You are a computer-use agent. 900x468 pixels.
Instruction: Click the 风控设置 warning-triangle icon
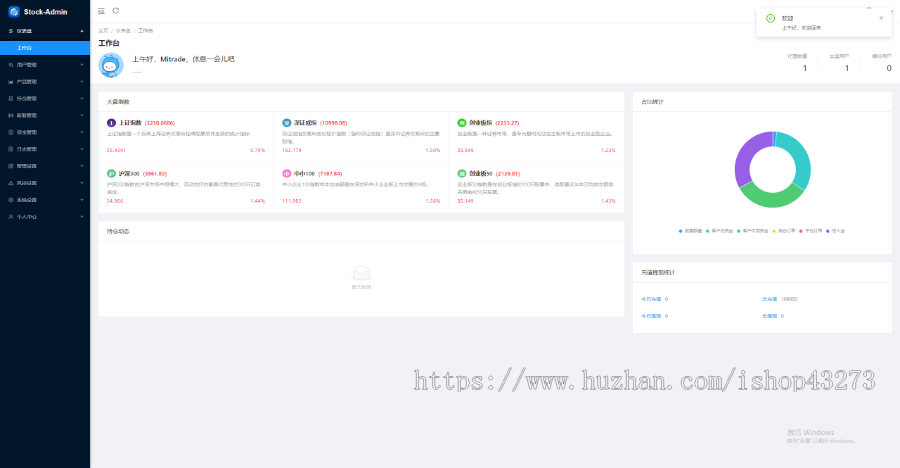tap(11, 183)
